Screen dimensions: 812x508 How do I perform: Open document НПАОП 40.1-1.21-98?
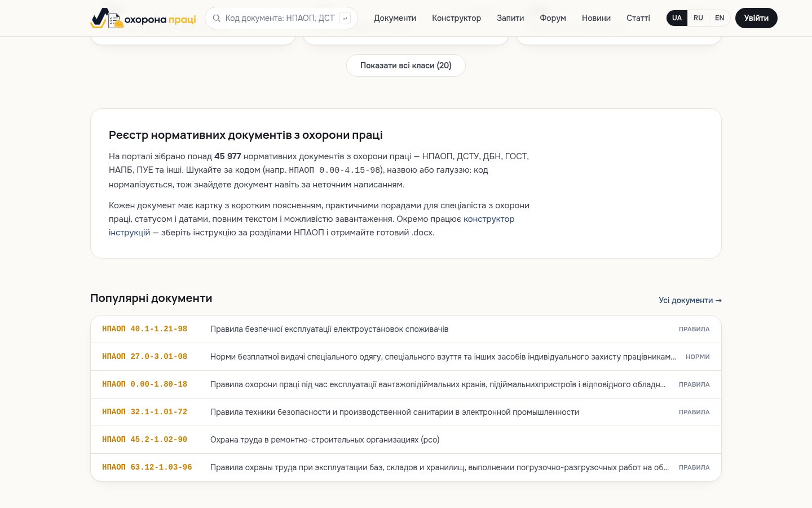406,329
